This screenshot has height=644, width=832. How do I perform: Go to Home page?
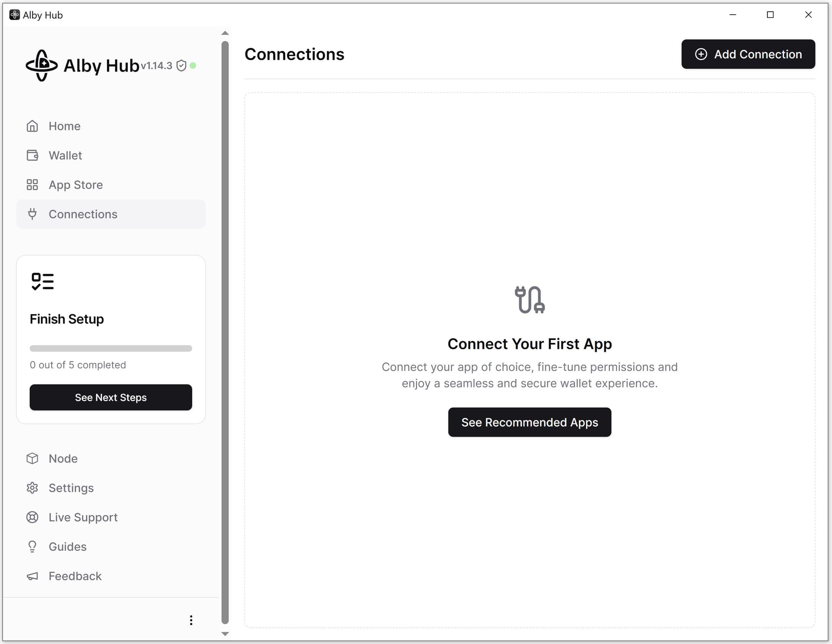pos(111,126)
